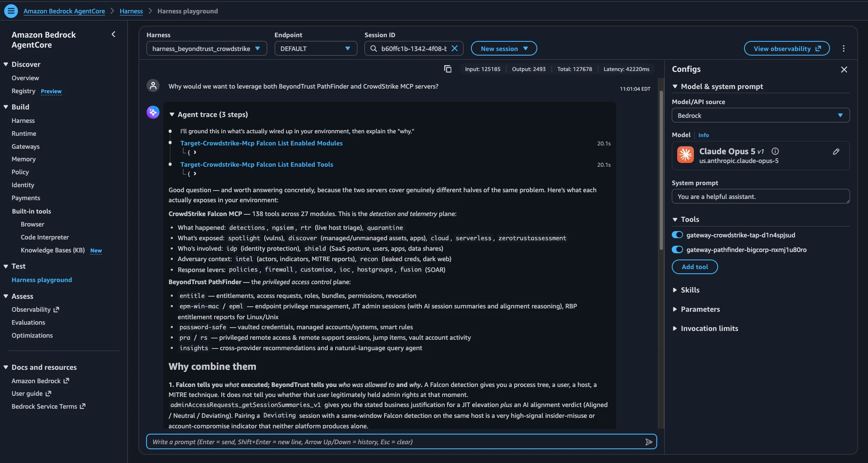Open Payments in the sidebar
Image resolution: width=868 pixels, height=463 pixels.
[26, 198]
